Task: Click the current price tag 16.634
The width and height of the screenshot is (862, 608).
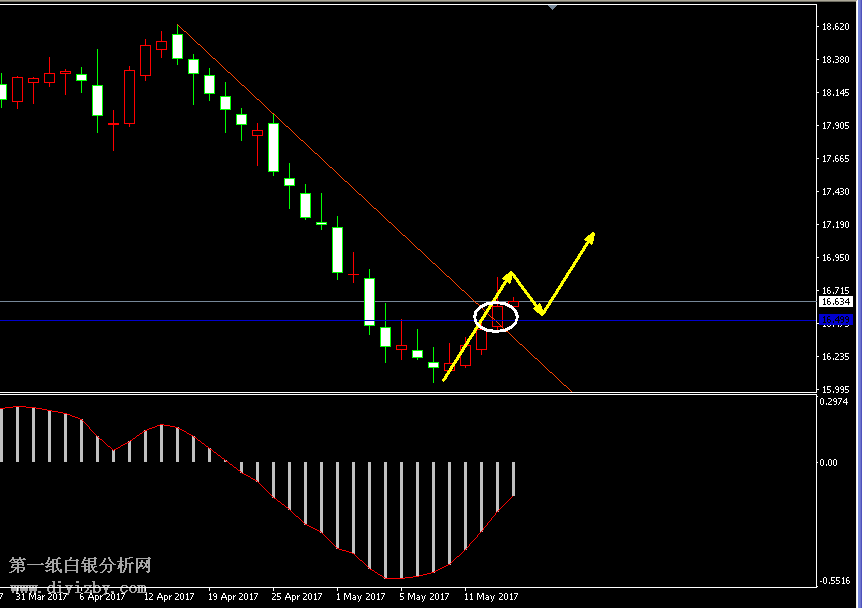Action: (834, 301)
